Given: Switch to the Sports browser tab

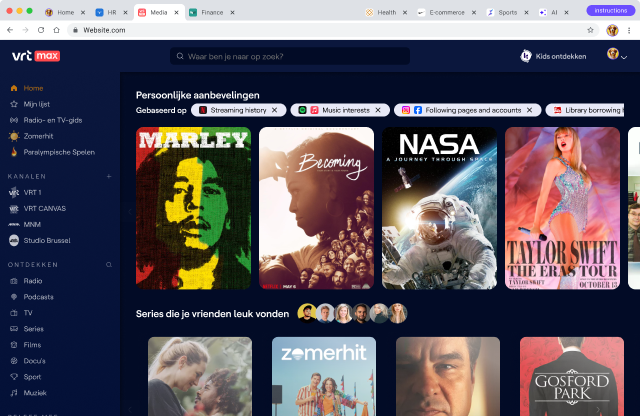Looking at the screenshot, I should (503, 13).
